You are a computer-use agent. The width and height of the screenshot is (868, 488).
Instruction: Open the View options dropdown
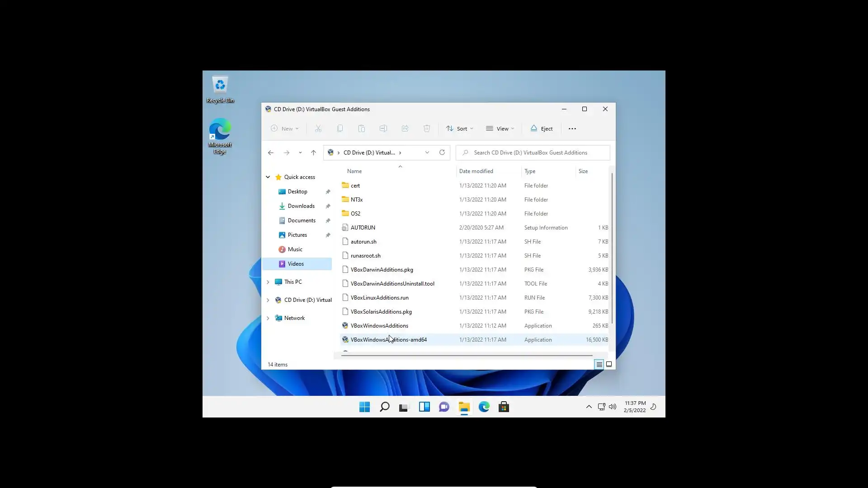coord(500,129)
